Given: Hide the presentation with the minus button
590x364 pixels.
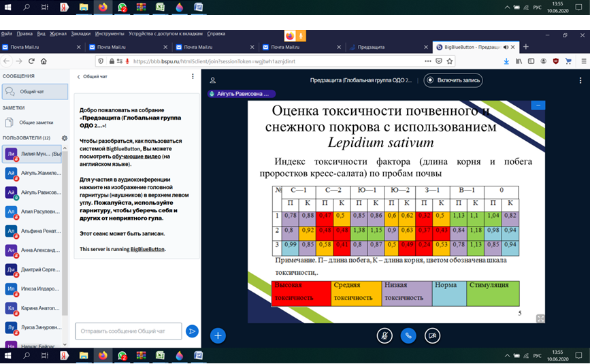Looking at the screenshot, I should point(538,105).
